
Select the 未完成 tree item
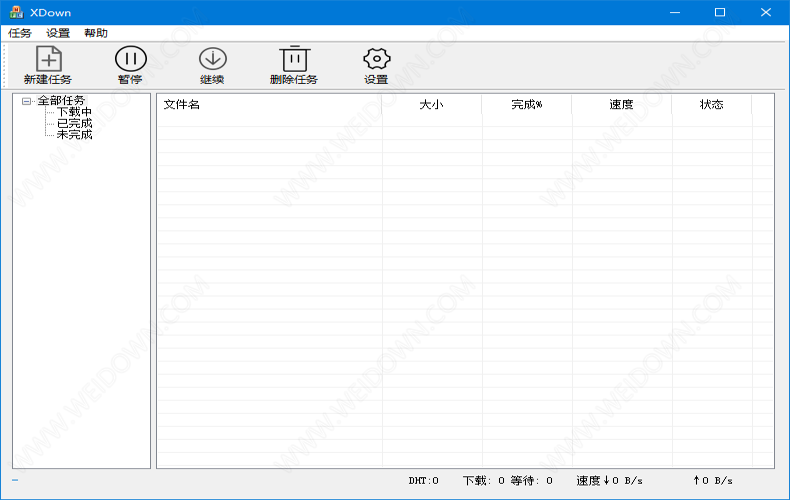point(75,135)
